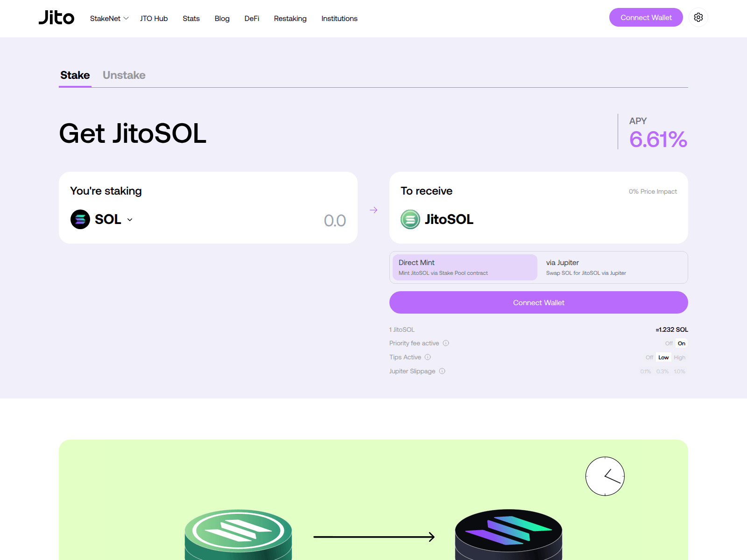This screenshot has width=747, height=560.
Task: Click the 6.61% APY value
Action: [x=658, y=139]
